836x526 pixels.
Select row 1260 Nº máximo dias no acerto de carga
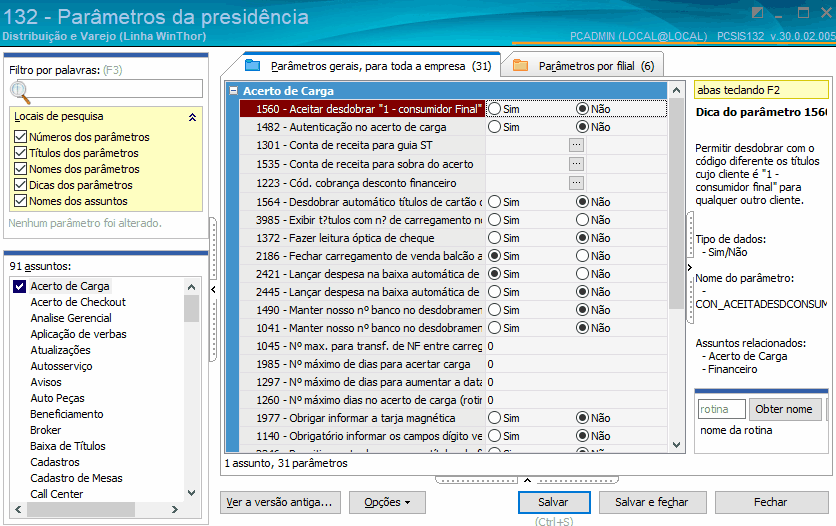pos(362,400)
